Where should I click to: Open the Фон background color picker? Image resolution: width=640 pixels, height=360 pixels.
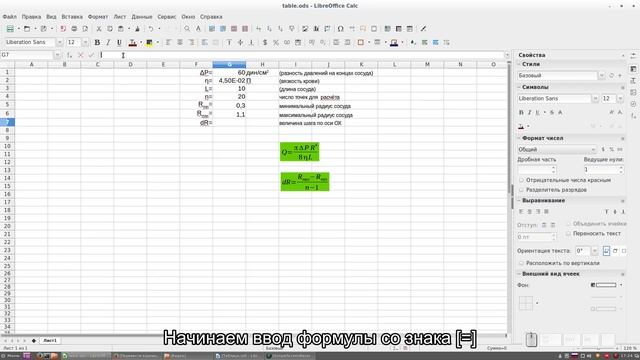point(607,285)
